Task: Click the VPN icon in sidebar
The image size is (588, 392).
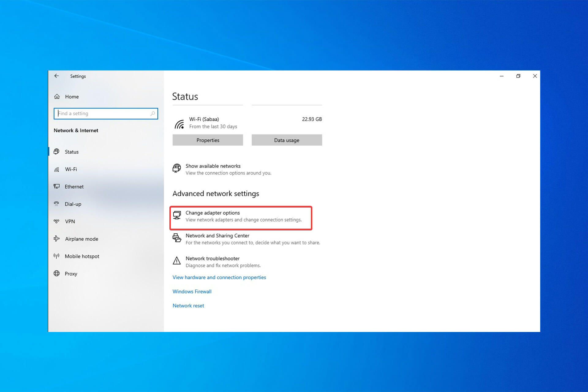Action: click(x=57, y=221)
